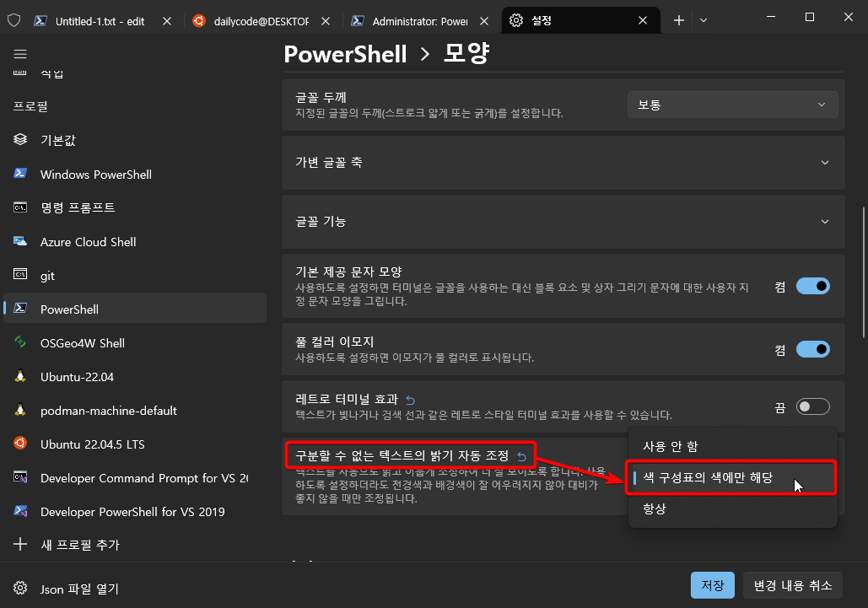This screenshot has height=608, width=868.
Task: Open the hamburger navigation menu
Action: point(20,54)
